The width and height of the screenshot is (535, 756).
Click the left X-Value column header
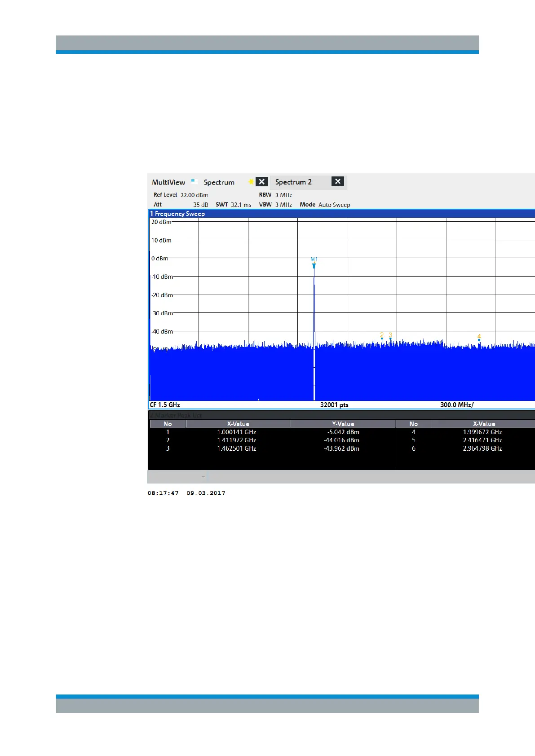[x=238, y=424]
